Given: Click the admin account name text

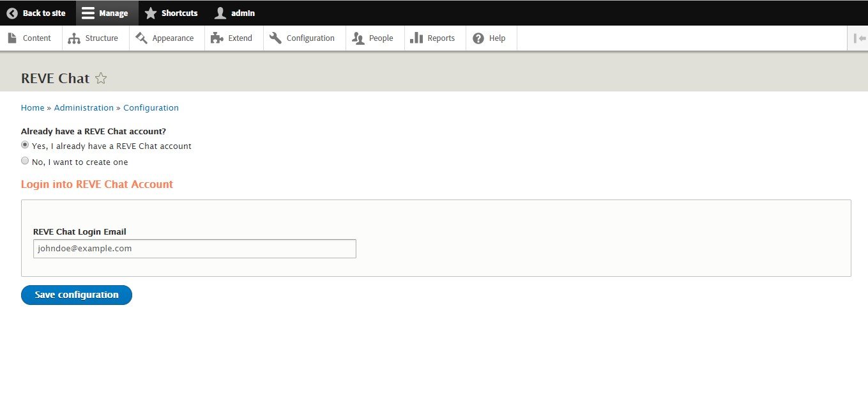Looking at the screenshot, I should (x=243, y=13).
